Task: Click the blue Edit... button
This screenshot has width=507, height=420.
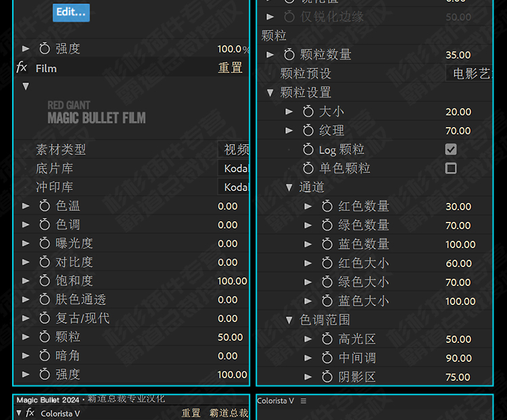Action: pos(71,12)
